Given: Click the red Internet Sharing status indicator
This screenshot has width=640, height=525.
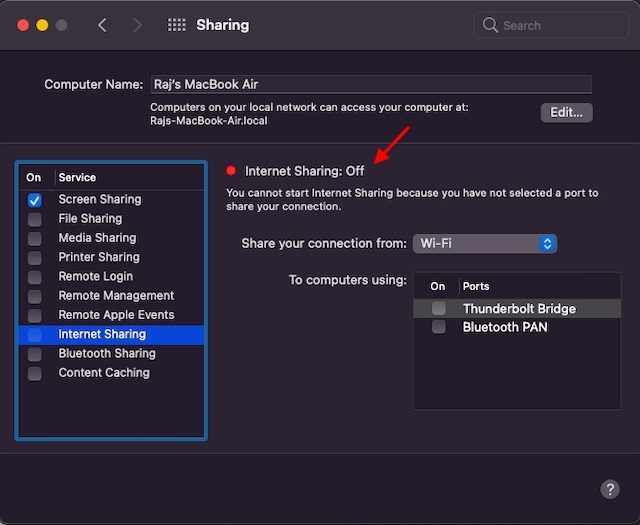Looking at the screenshot, I should tap(231, 171).
